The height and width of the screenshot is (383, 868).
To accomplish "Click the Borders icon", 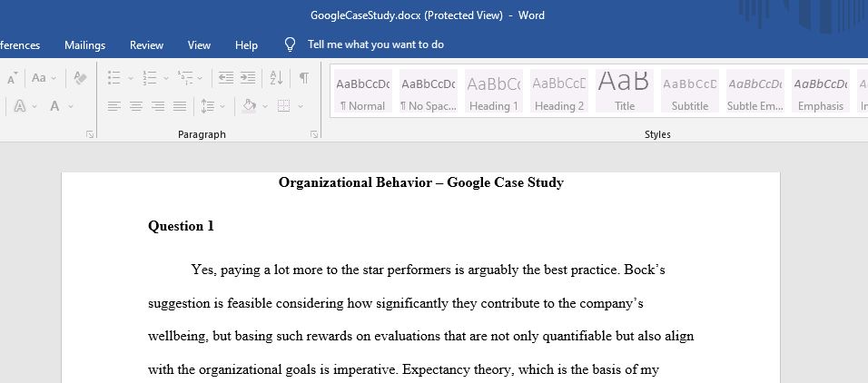I will [284, 105].
